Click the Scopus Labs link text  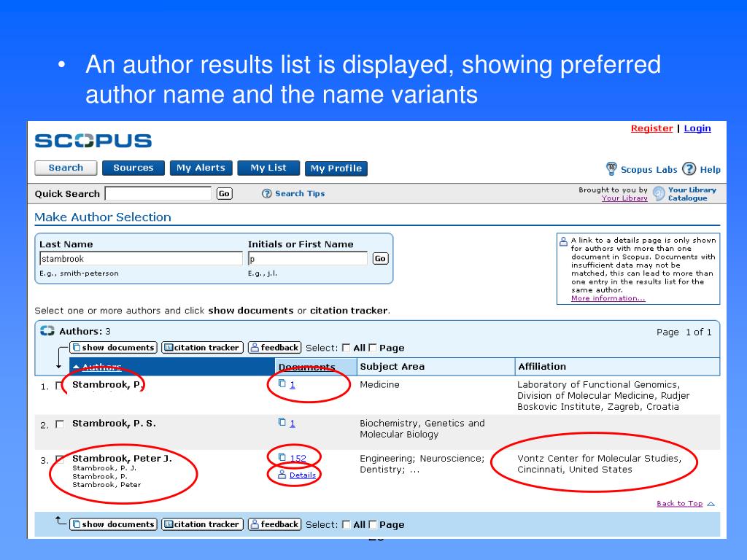click(649, 169)
